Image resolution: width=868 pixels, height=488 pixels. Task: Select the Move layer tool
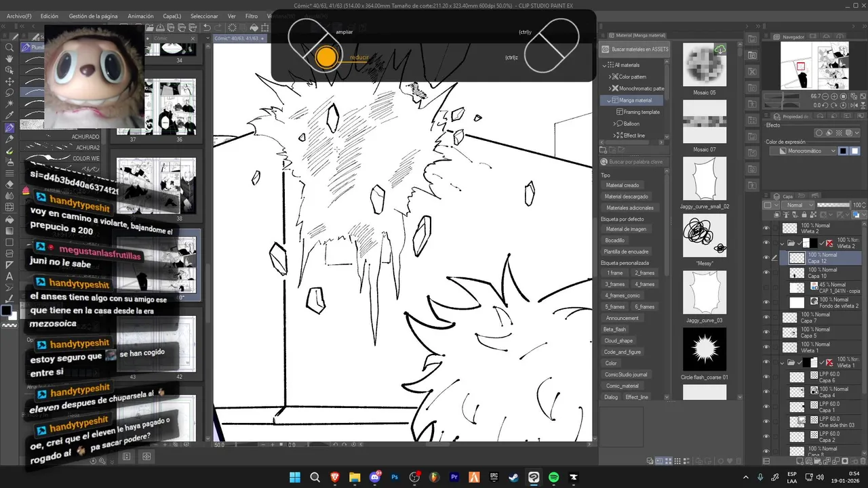(x=9, y=81)
